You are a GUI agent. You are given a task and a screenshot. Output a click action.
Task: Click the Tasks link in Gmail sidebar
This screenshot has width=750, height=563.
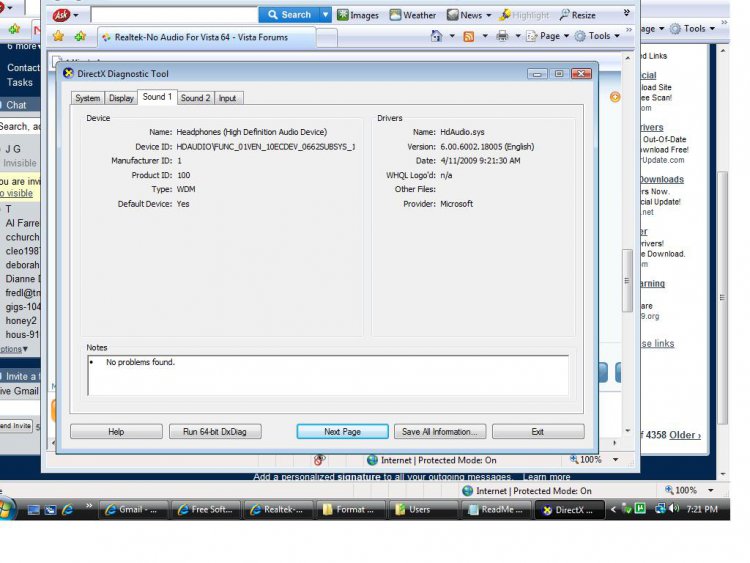(x=20, y=82)
